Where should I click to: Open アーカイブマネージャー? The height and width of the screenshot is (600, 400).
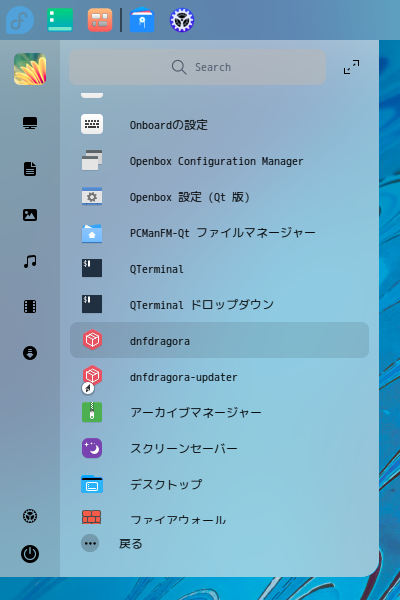click(x=219, y=412)
